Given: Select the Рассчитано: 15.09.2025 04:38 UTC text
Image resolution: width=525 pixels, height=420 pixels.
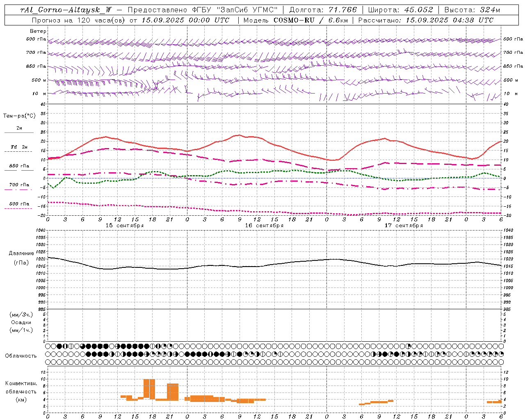Looking at the screenshot, I should pos(426,20).
